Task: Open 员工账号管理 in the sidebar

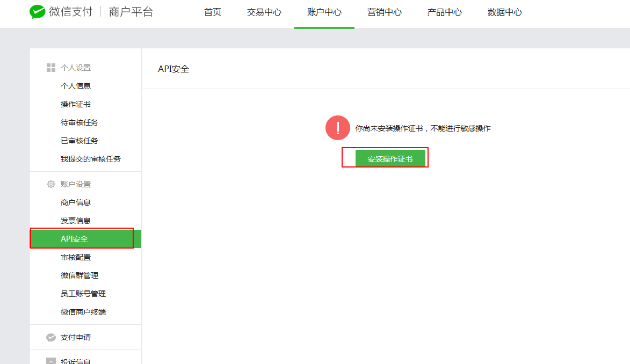Action: [x=83, y=294]
